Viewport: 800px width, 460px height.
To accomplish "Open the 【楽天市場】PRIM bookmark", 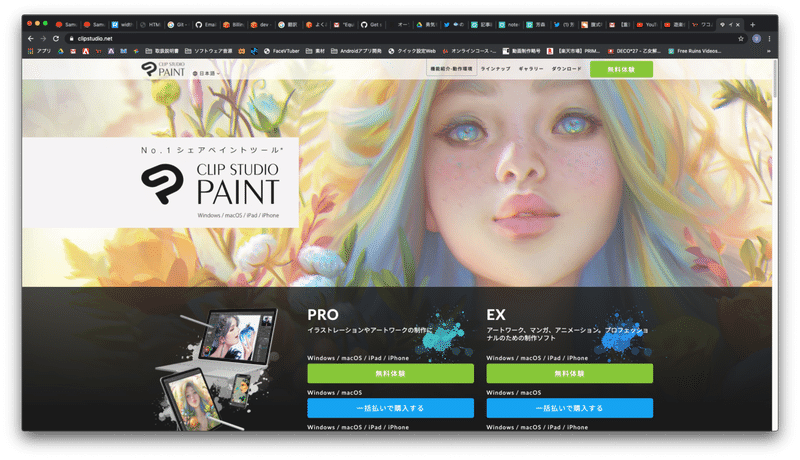I will pos(573,51).
